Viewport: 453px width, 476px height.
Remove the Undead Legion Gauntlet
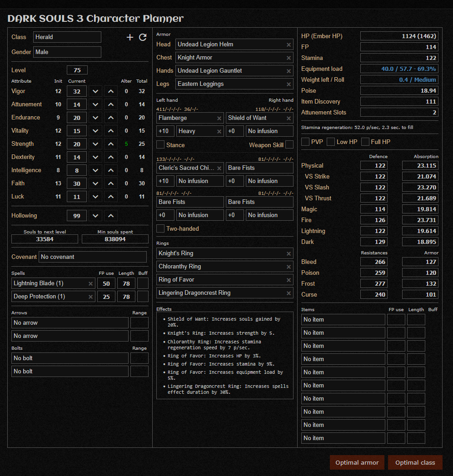click(x=289, y=71)
